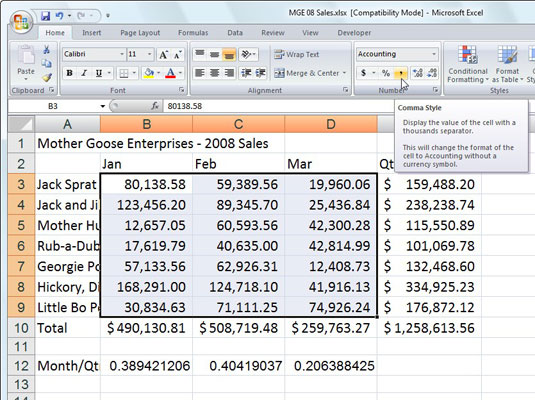Open the Office Button menu
Viewport: 535px width, 400px height.
click(x=21, y=22)
